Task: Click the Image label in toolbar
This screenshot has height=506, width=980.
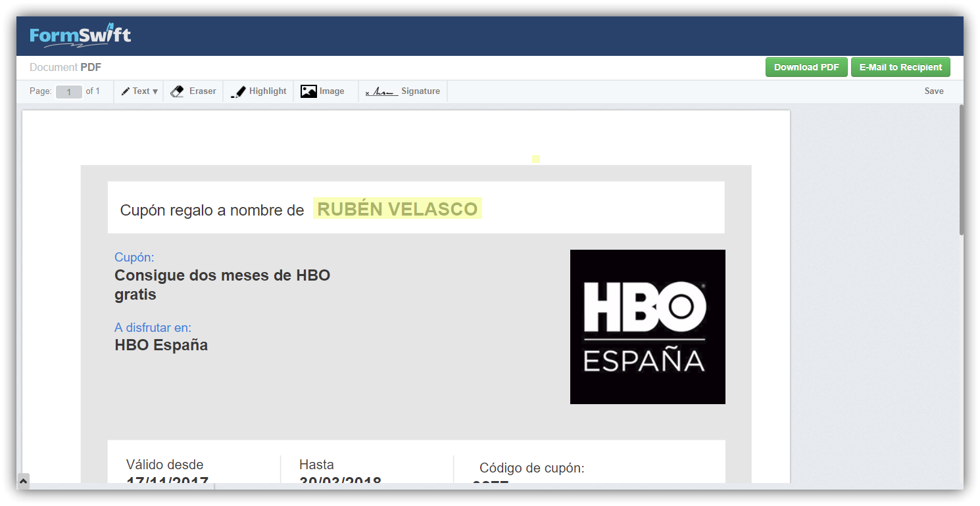Action: coord(331,91)
